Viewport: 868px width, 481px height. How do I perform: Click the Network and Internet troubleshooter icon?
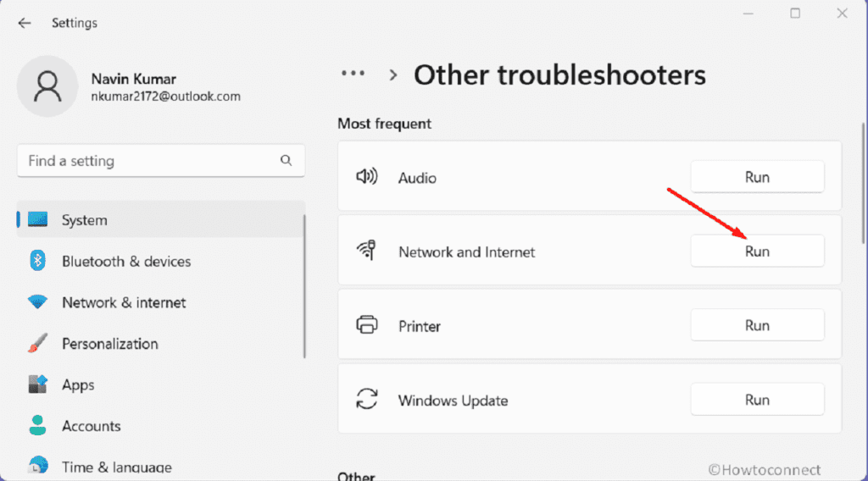[366, 251]
